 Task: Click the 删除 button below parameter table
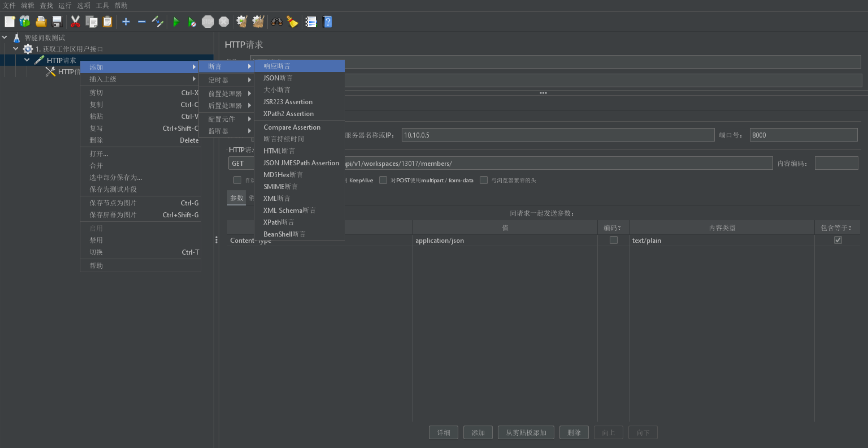click(x=574, y=432)
